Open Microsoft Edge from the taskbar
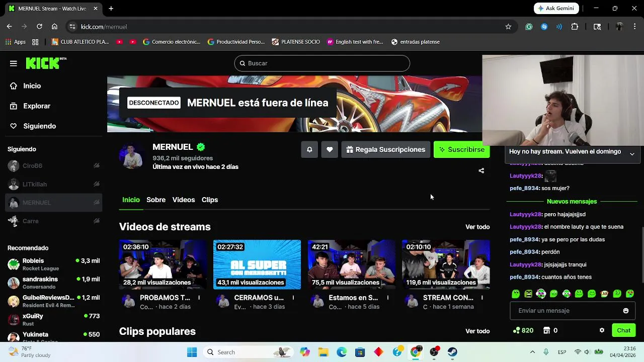Screen dimensions: 644x362 coord(342,352)
